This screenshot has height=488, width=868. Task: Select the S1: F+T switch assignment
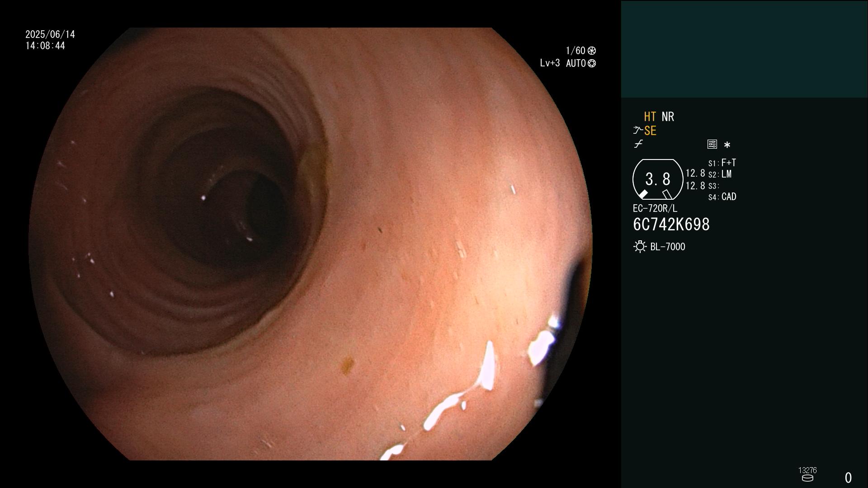point(722,163)
